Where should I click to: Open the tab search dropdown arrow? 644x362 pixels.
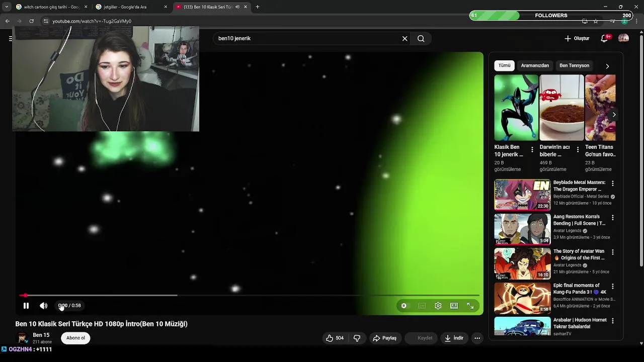coord(7,7)
